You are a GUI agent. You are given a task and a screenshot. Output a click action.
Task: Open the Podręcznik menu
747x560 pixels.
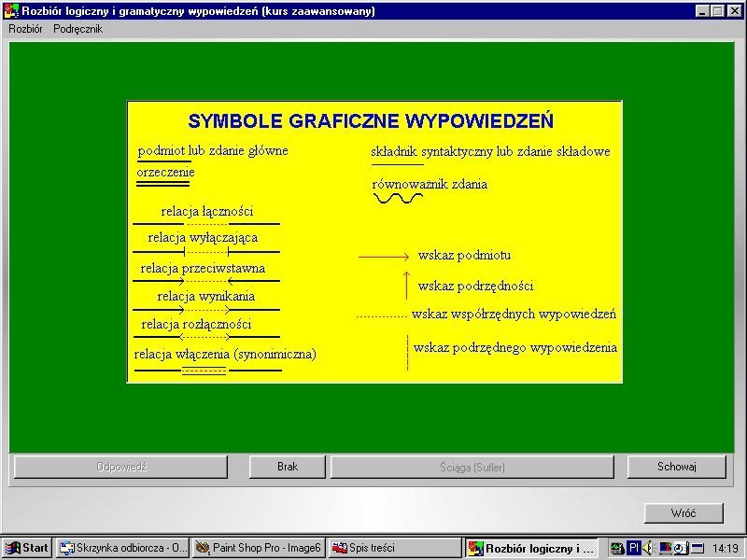coord(78,29)
